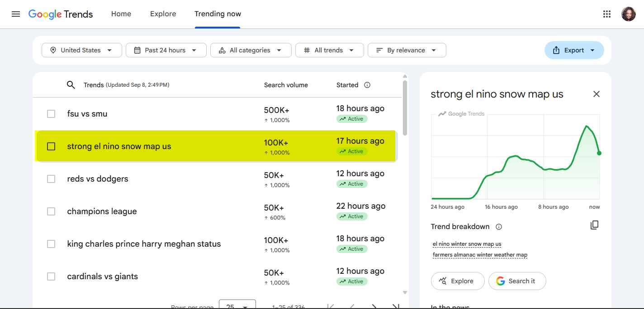
Task: Click the info icon beside Started
Action: [367, 85]
